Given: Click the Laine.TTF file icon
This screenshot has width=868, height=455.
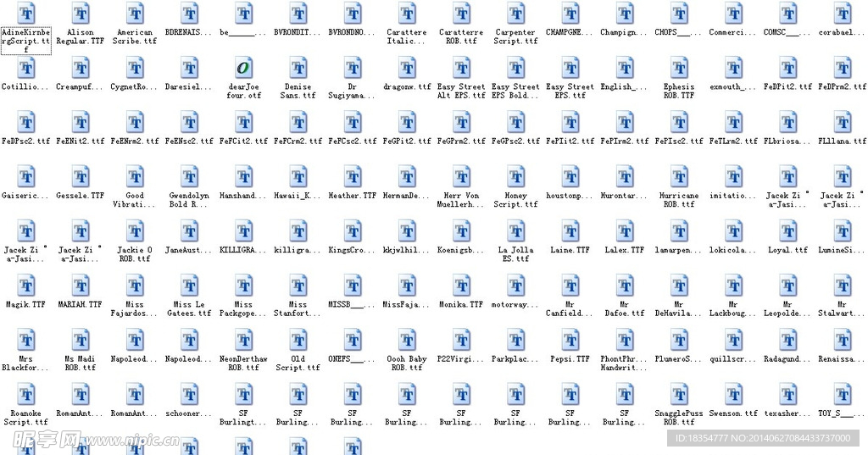Looking at the screenshot, I should tap(570, 230).
